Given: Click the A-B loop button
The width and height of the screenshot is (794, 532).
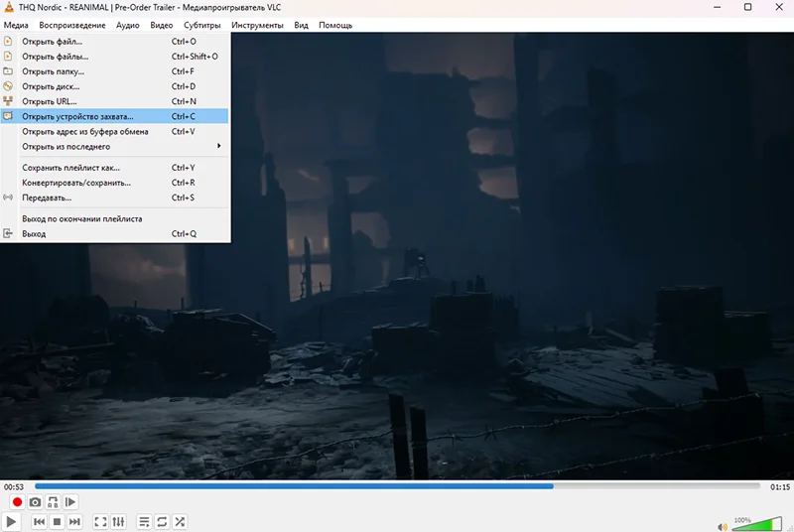Looking at the screenshot, I should 53,502.
